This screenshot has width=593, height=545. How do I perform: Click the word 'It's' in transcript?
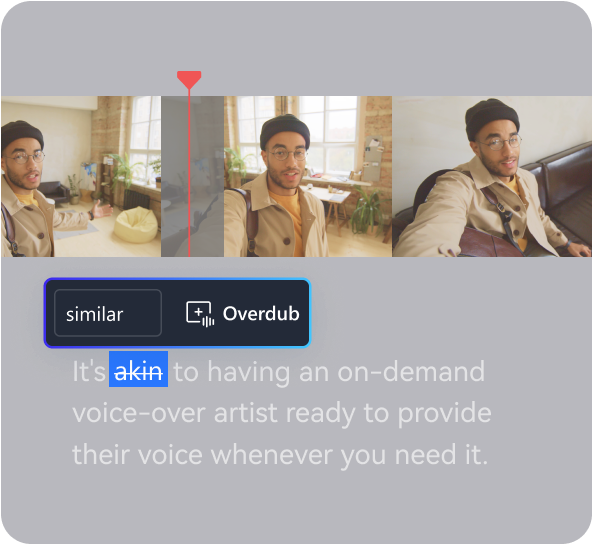tap(89, 371)
